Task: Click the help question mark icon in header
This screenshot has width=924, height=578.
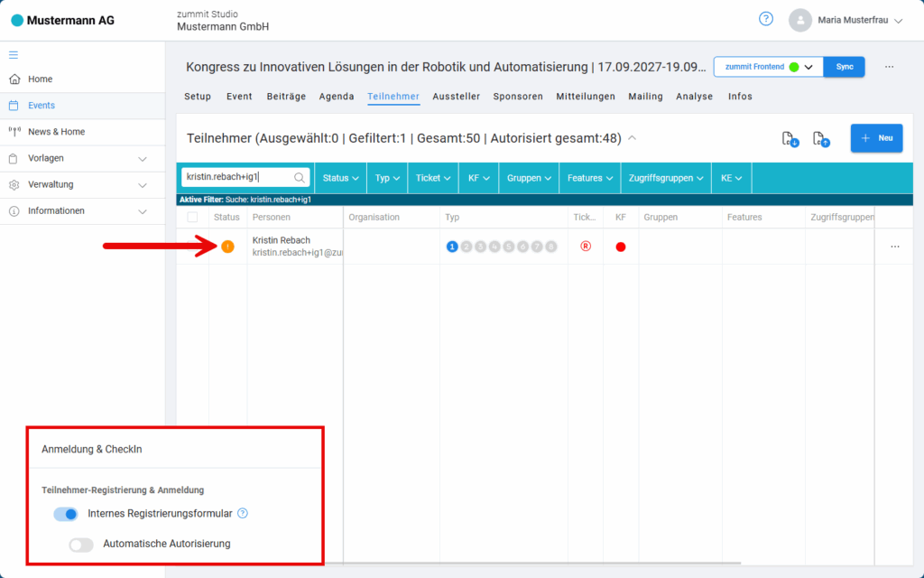Action: 766,19
